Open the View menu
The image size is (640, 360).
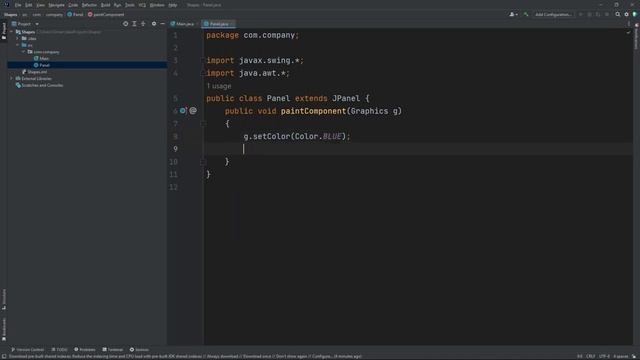[x=40, y=5]
